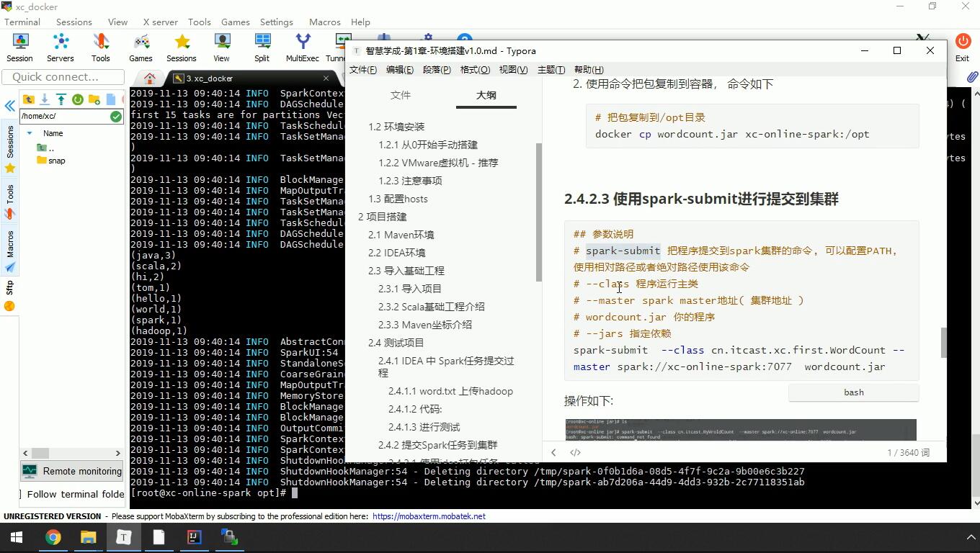Open File Explorer from the taskbar

coord(88,537)
